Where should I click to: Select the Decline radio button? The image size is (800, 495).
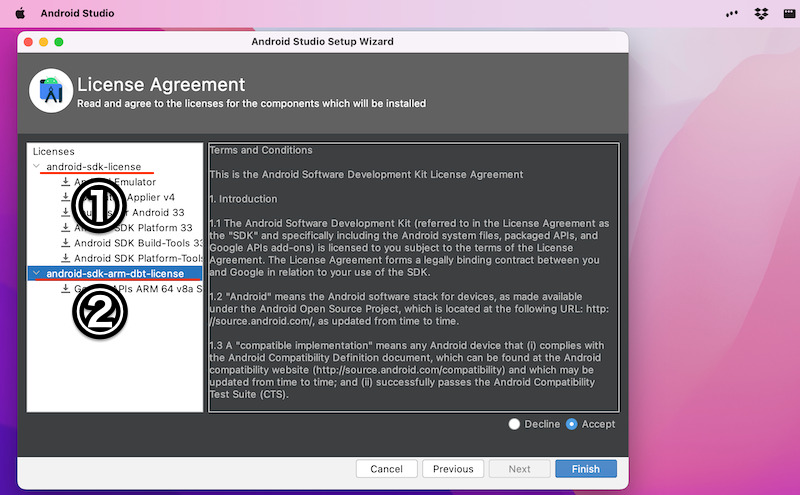click(x=515, y=424)
